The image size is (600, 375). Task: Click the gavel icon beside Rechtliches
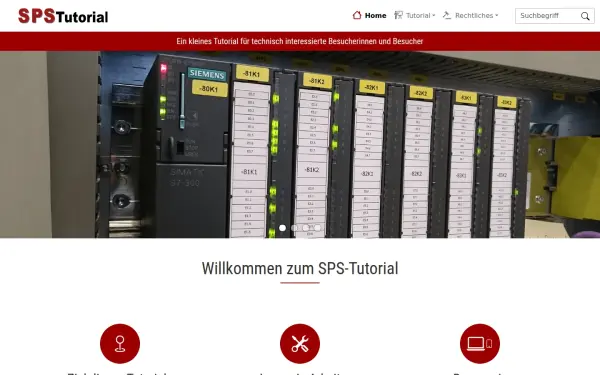pos(447,15)
